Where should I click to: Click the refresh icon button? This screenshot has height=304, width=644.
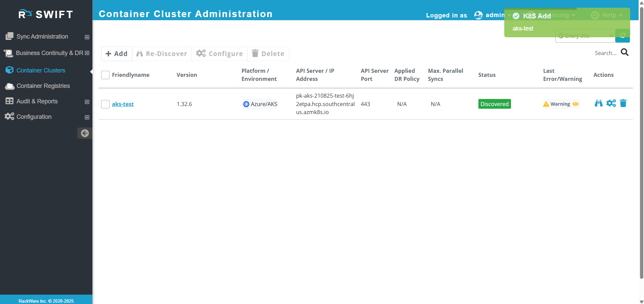click(622, 36)
